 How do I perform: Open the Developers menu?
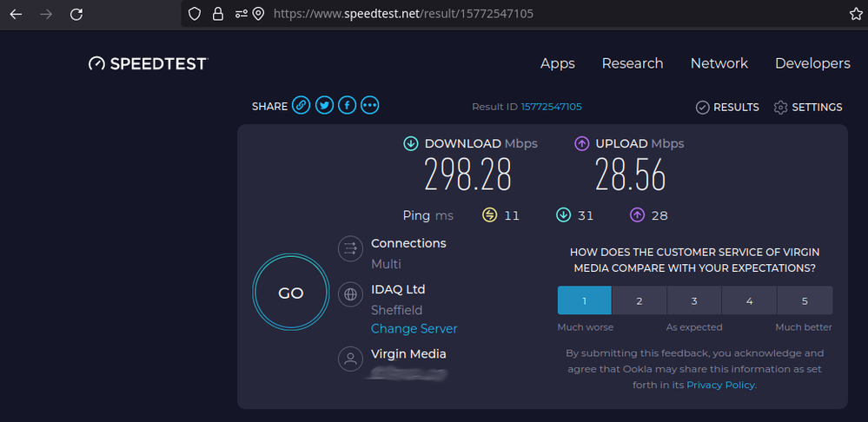pyautogui.click(x=812, y=63)
